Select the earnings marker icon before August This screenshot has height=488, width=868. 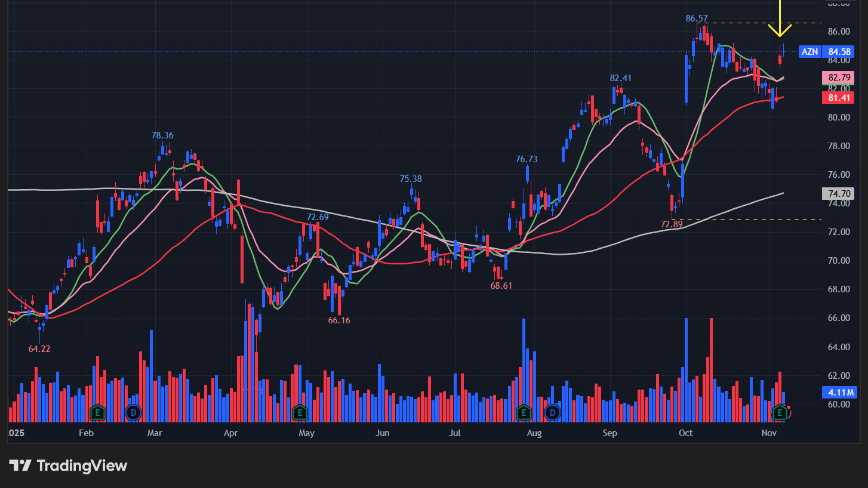(x=524, y=412)
